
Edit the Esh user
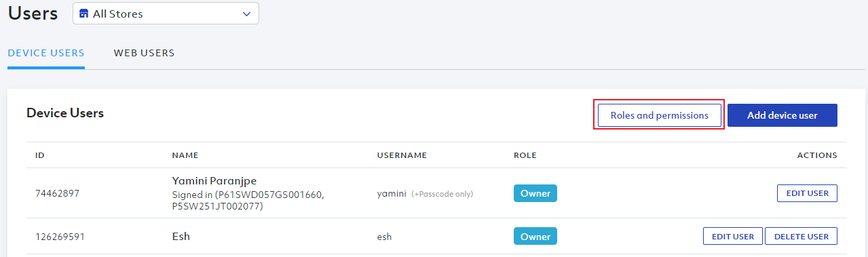coord(733,237)
